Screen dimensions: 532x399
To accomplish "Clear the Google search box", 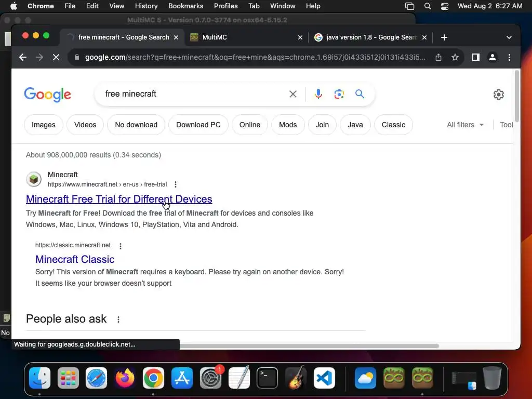I will coord(293,94).
